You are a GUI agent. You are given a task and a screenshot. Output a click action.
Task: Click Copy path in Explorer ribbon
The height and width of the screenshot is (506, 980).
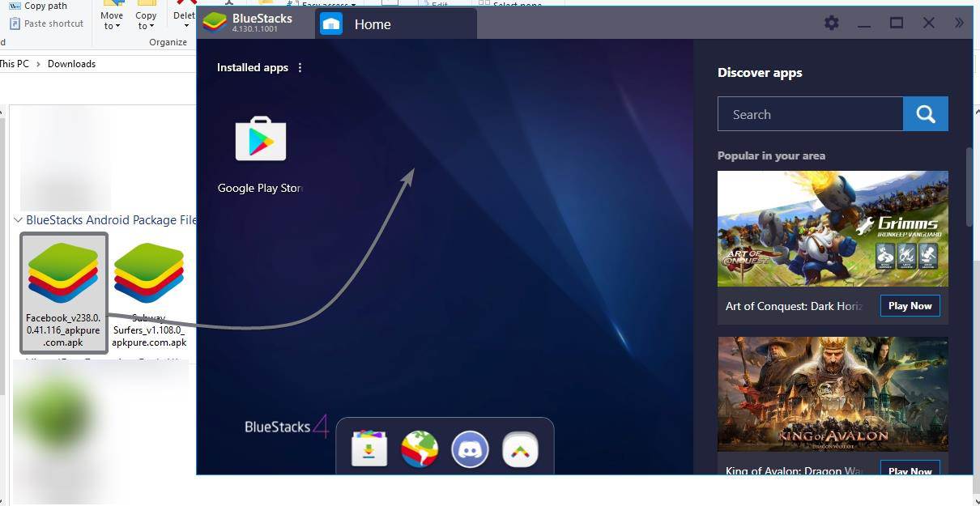coord(38,6)
